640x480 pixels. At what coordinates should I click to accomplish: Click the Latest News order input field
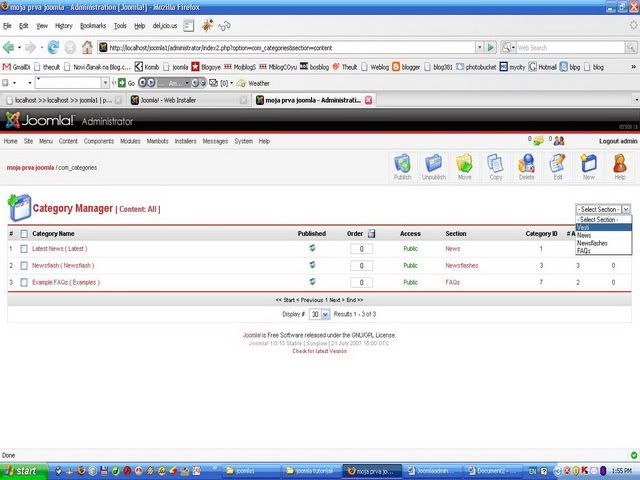coord(361,249)
